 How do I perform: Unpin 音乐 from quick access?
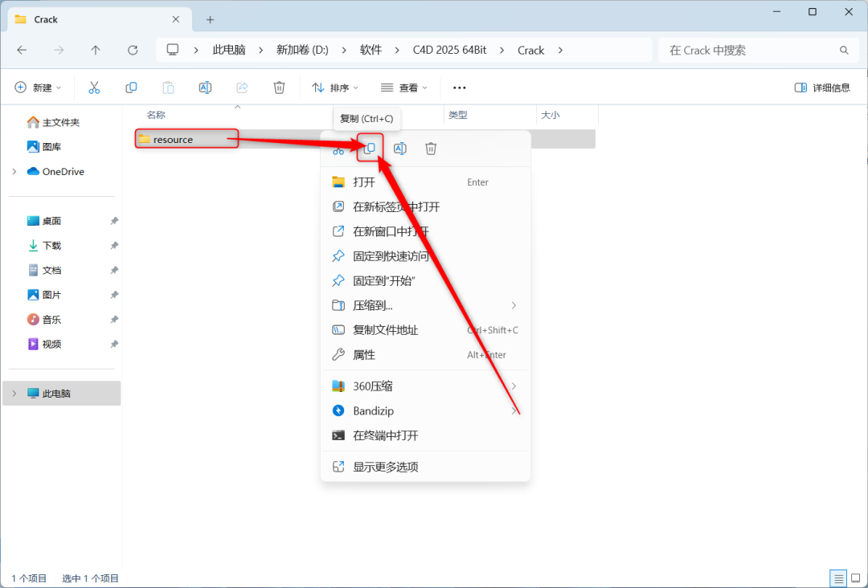tap(114, 319)
